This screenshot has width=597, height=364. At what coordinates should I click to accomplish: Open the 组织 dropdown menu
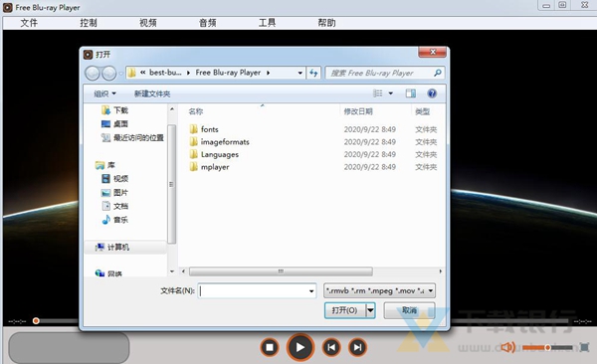tap(104, 93)
